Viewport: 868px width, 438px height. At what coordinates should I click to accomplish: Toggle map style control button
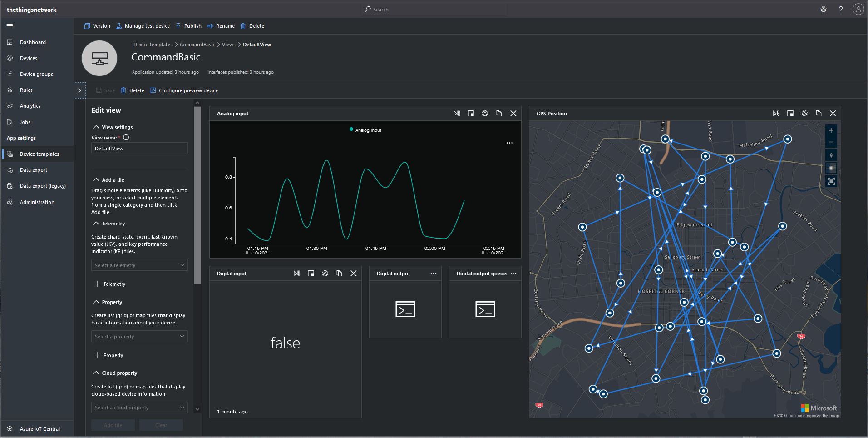coord(831,168)
